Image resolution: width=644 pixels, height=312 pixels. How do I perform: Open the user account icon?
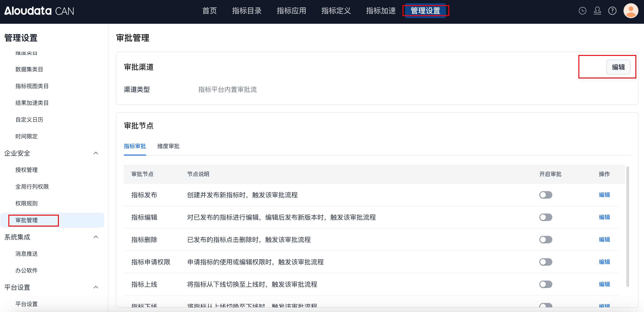tap(597, 11)
